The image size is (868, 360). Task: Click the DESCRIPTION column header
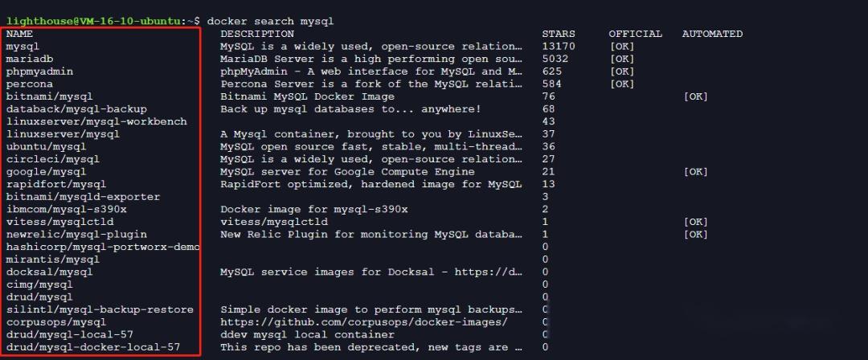click(x=257, y=34)
